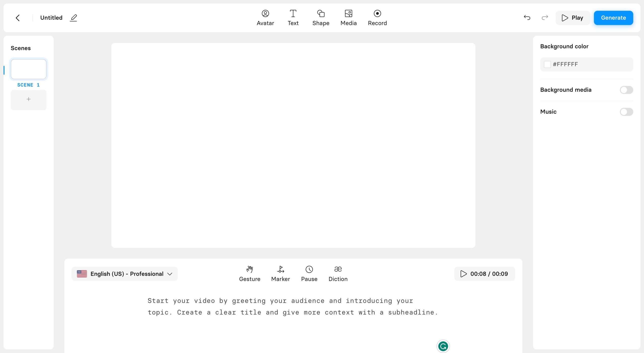Play the script audio at 00:08
The image size is (644, 353).
[x=463, y=274]
